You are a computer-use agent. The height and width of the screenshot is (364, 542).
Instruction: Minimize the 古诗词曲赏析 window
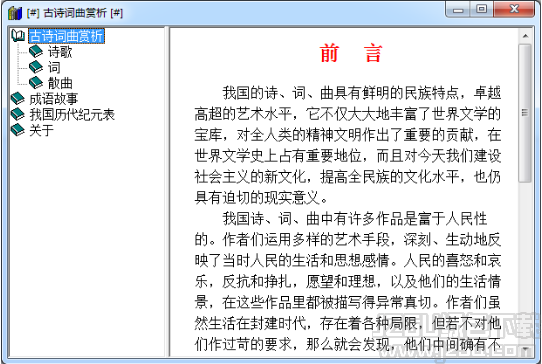(x=458, y=9)
